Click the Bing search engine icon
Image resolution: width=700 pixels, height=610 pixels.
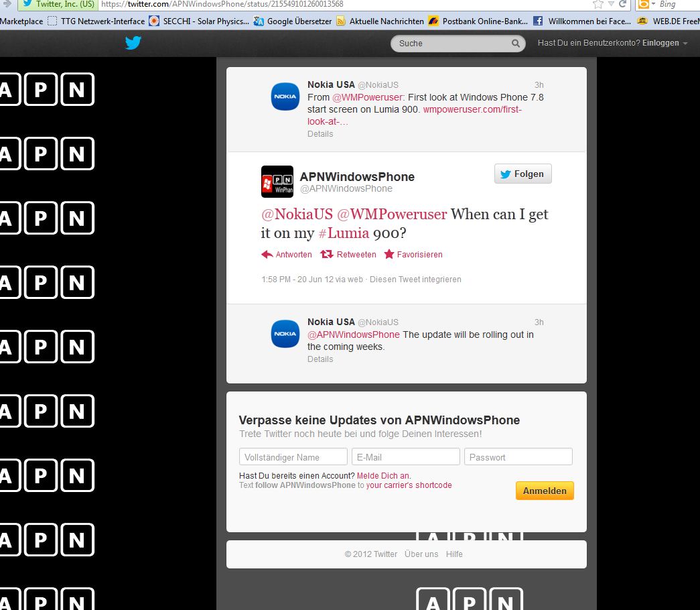click(643, 4)
